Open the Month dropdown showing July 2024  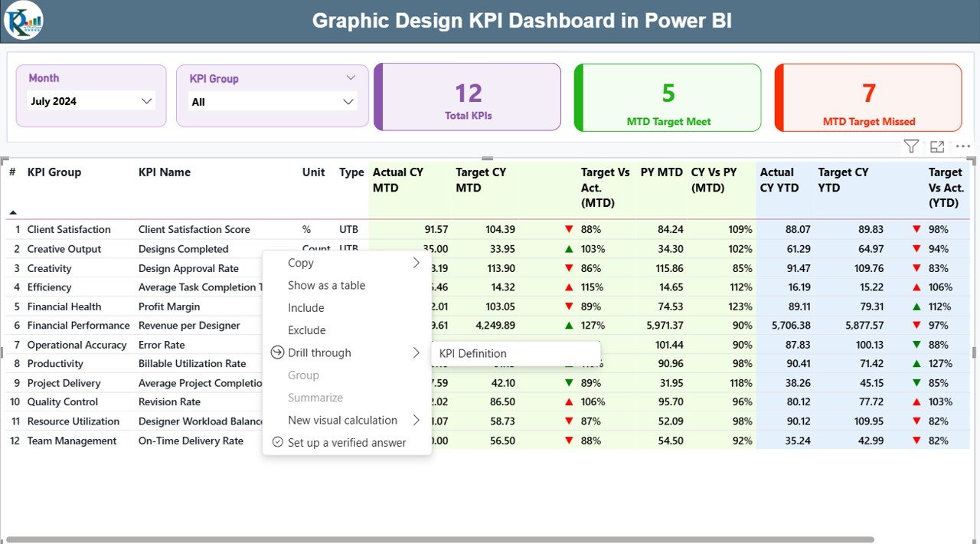pos(90,100)
